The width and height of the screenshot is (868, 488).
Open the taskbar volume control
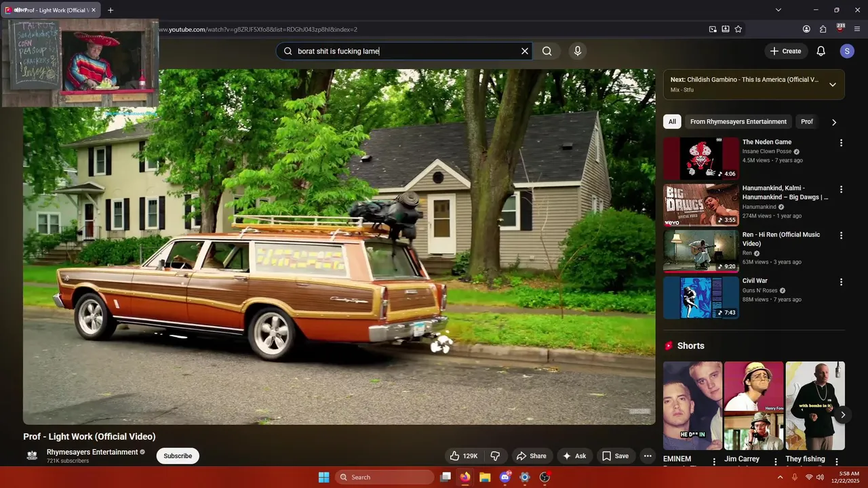coord(820,477)
